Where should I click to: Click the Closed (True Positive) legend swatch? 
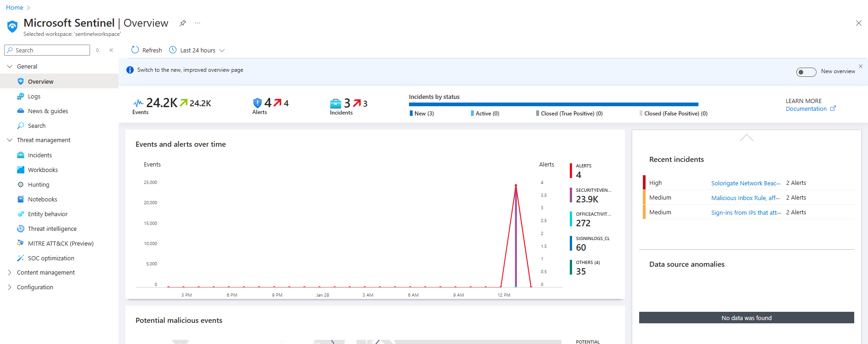(x=538, y=113)
